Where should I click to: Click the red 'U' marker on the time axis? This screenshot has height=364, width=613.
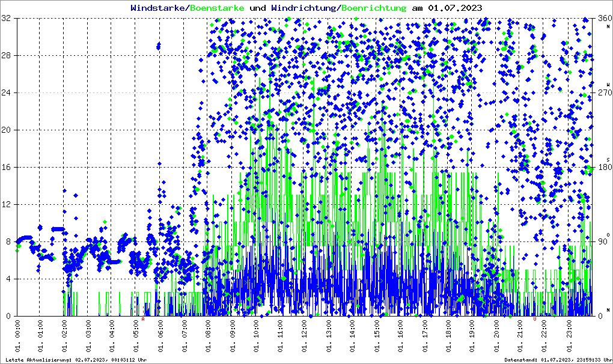click(x=535, y=319)
